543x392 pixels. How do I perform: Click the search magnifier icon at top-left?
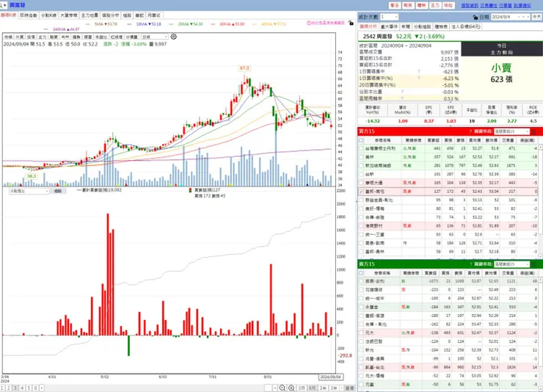1,5
